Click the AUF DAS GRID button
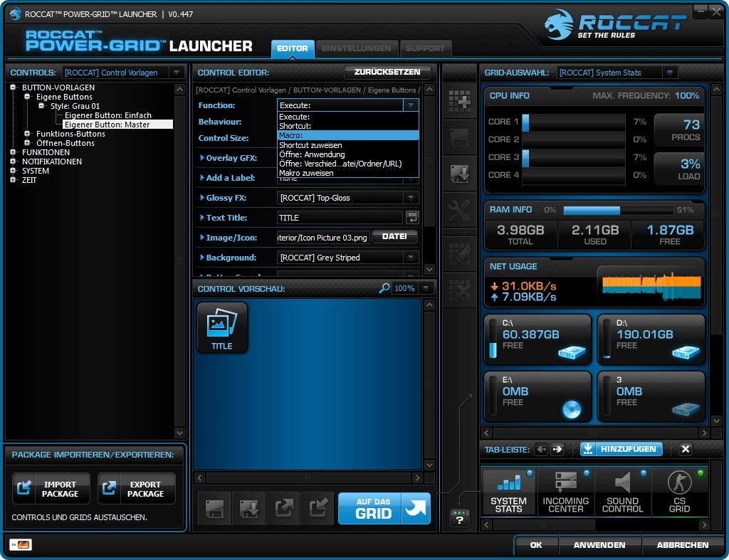Viewport: 729px width, 560px height. click(x=384, y=509)
